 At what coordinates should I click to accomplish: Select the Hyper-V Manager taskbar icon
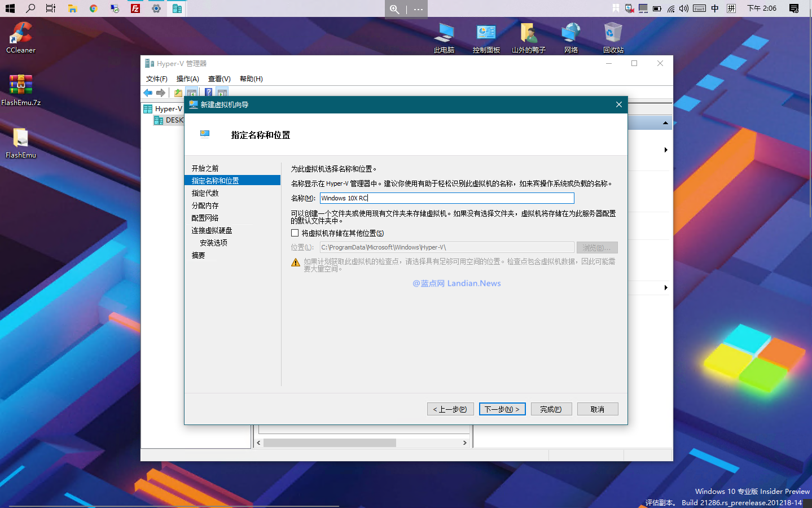177,8
